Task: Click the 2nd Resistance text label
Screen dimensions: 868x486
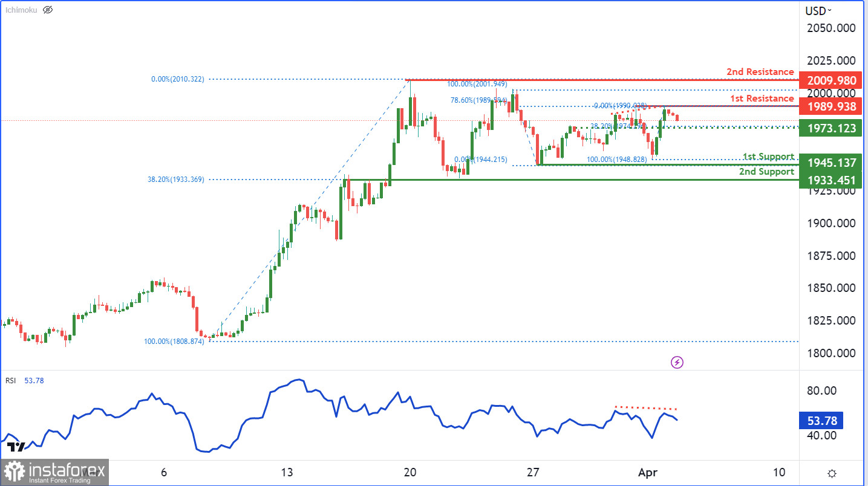Action: pos(760,72)
